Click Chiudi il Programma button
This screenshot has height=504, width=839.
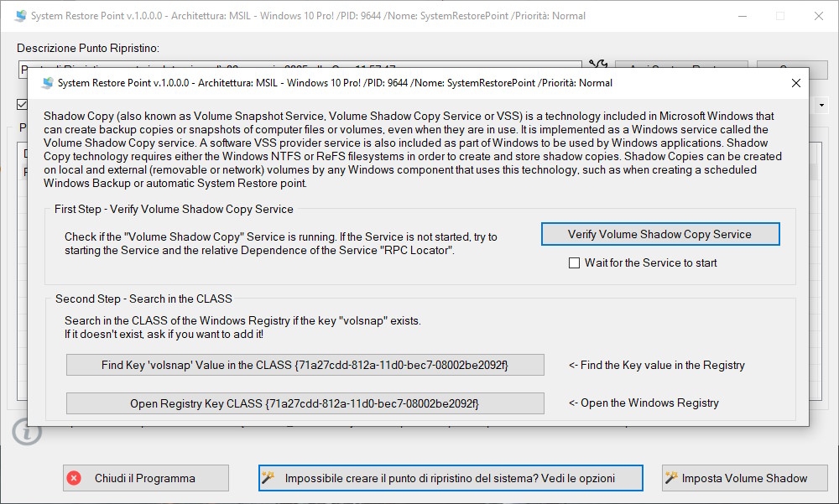145,478
